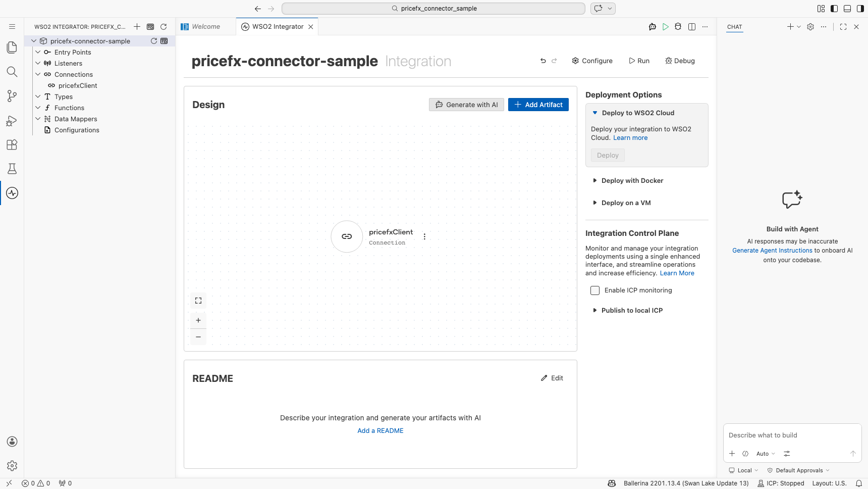This screenshot has height=489, width=868.
Task: Click the pricefxClient connection node on canvas
Action: click(x=347, y=236)
